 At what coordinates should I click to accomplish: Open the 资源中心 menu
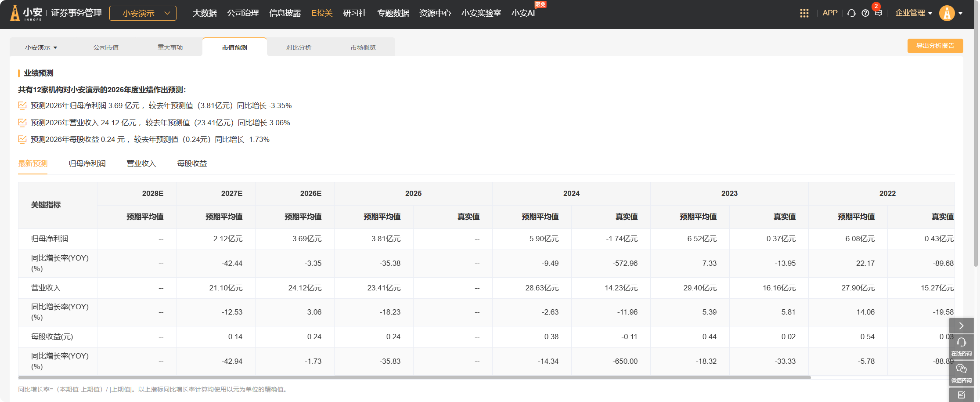point(435,13)
